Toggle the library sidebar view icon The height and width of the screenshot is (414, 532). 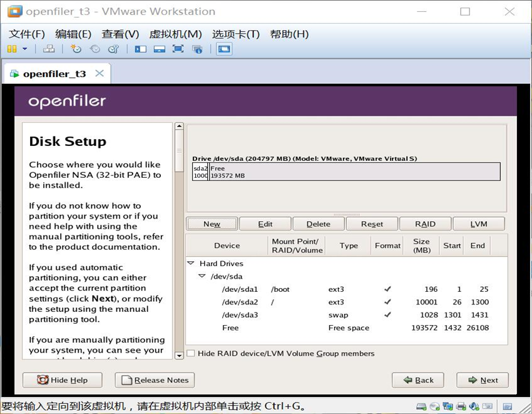[x=140, y=49]
